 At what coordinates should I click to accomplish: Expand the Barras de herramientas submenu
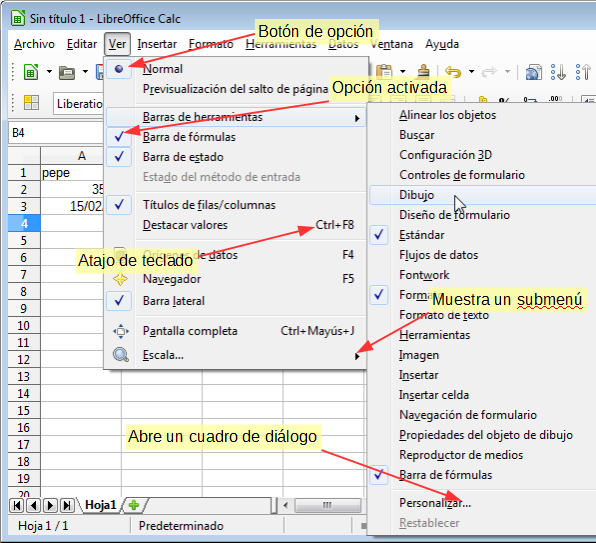[236, 117]
